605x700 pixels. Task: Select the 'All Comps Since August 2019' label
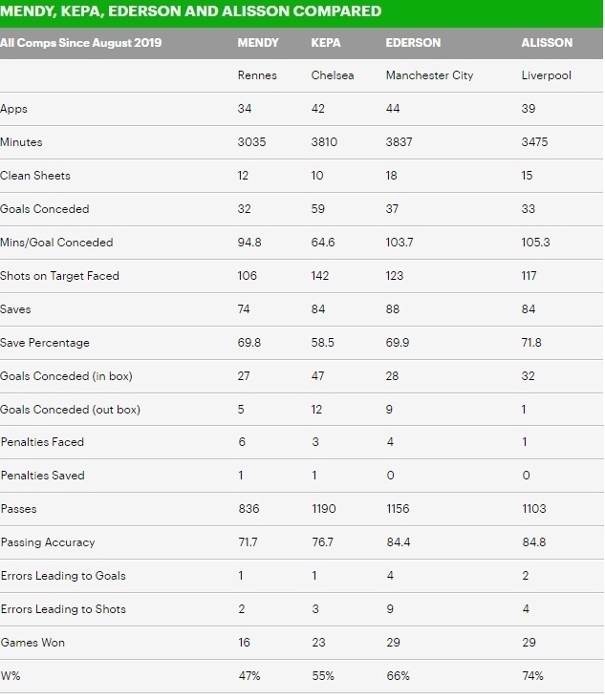[x=81, y=43]
